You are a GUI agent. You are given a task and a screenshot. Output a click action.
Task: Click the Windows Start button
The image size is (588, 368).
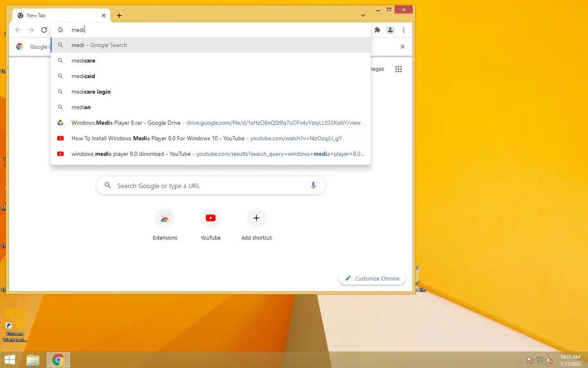(x=10, y=360)
